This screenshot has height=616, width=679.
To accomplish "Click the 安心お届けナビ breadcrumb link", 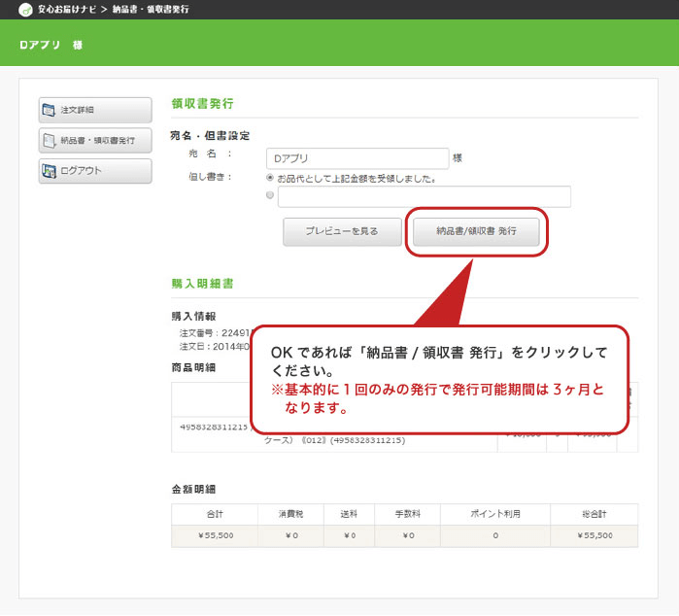I will (x=67, y=9).
